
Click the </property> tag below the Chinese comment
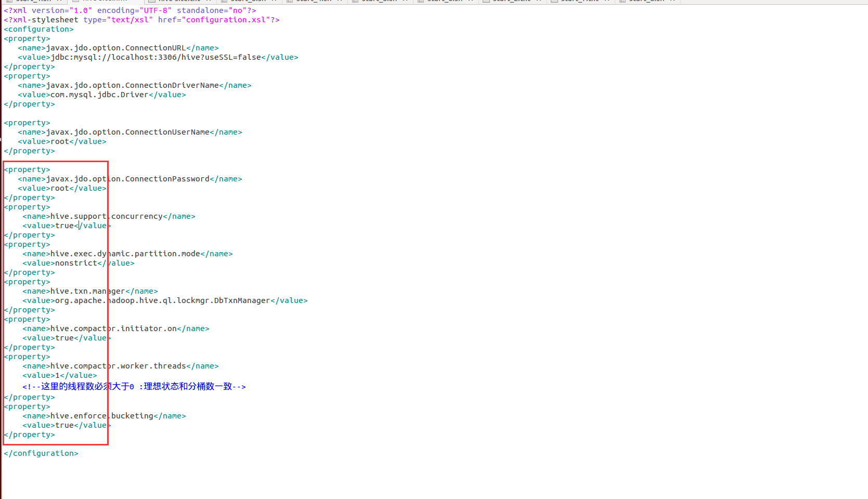pyautogui.click(x=29, y=397)
